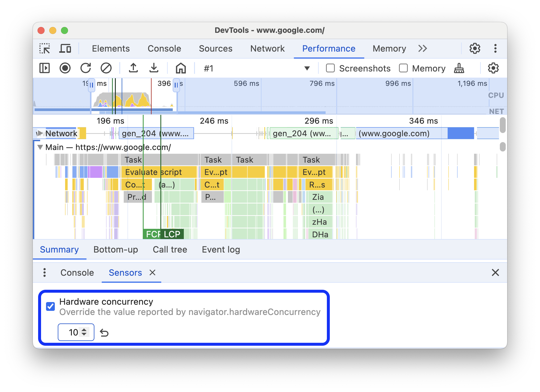Disable the Hardware concurrency override
The image size is (540, 392).
tap(50, 306)
